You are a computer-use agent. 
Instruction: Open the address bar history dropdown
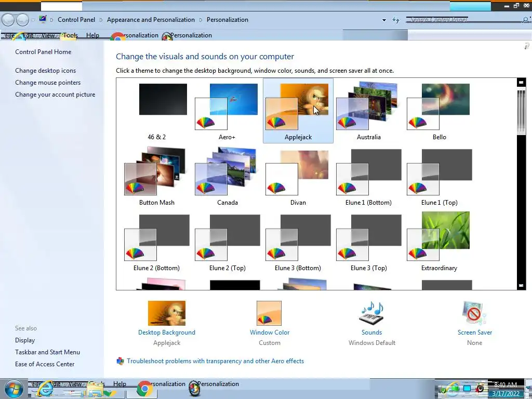point(384,20)
